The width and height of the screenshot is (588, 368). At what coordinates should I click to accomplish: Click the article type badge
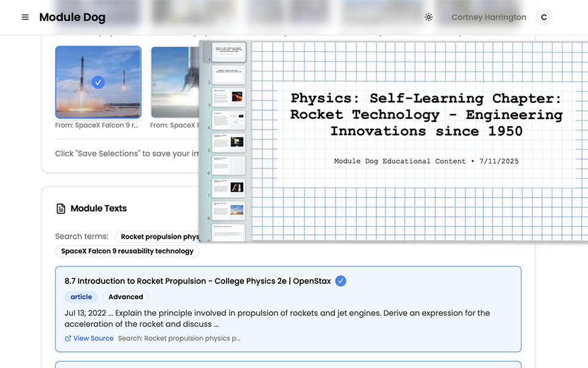tap(81, 297)
